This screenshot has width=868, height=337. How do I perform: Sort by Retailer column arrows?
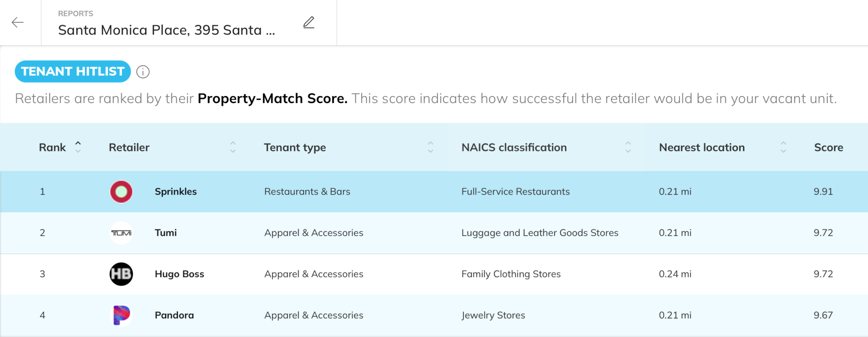click(x=233, y=147)
